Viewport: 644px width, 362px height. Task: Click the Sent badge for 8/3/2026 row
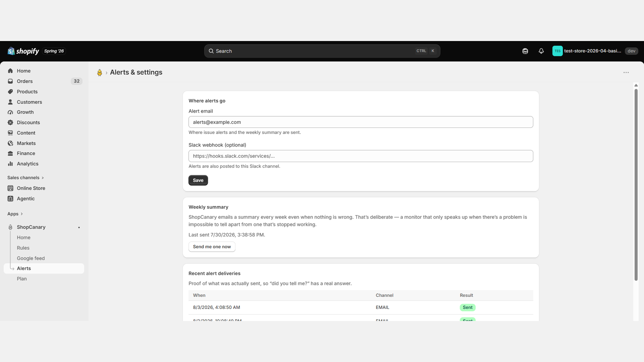[x=468, y=308]
